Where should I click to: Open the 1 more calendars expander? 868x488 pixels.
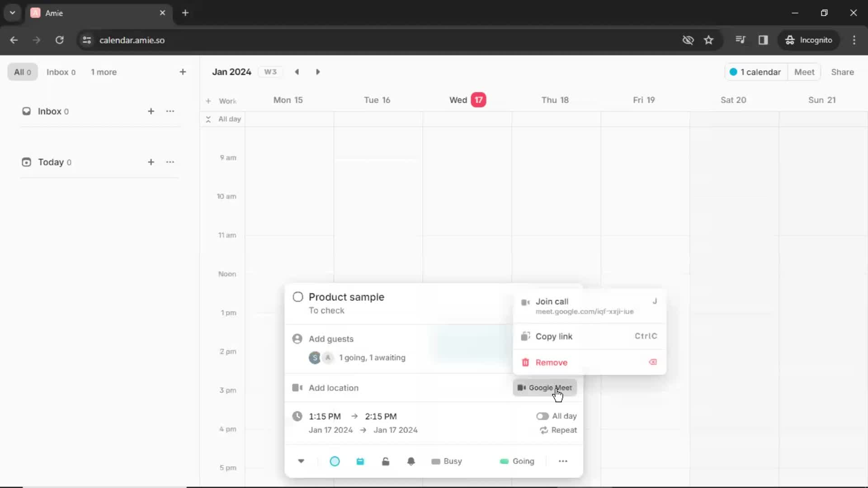103,72
